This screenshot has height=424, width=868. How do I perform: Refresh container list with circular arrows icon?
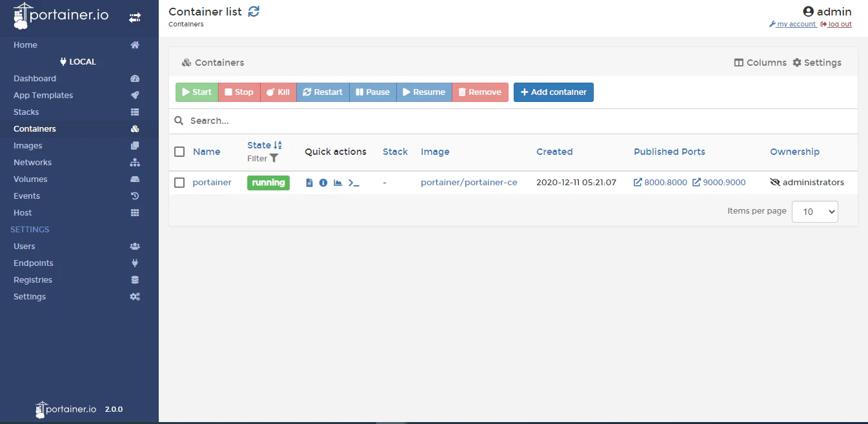(x=254, y=12)
